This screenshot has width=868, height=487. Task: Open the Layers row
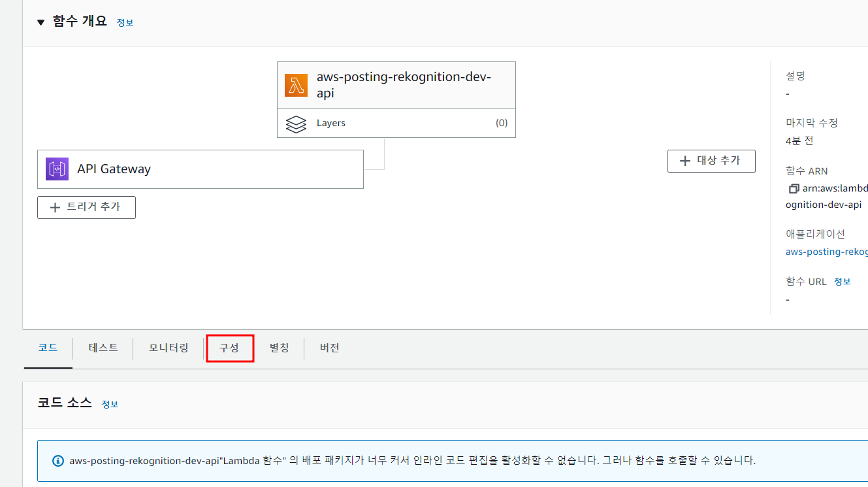[396, 124]
